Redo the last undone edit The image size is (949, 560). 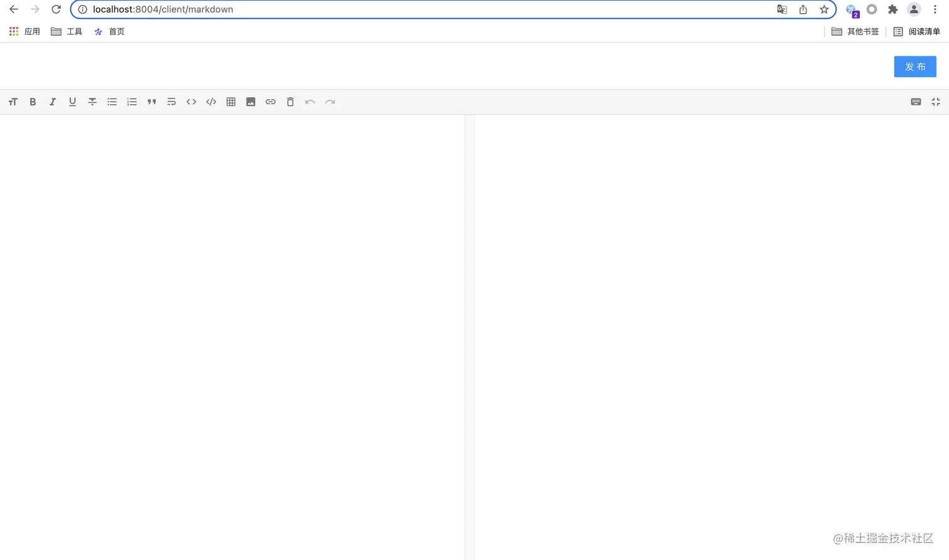(330, 102)
